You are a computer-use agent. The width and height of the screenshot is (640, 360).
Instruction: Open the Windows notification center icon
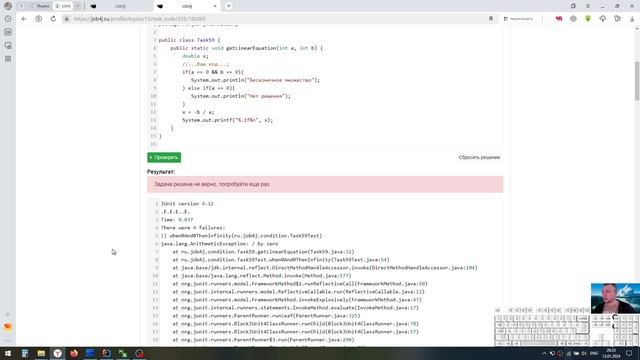point(629,353)
